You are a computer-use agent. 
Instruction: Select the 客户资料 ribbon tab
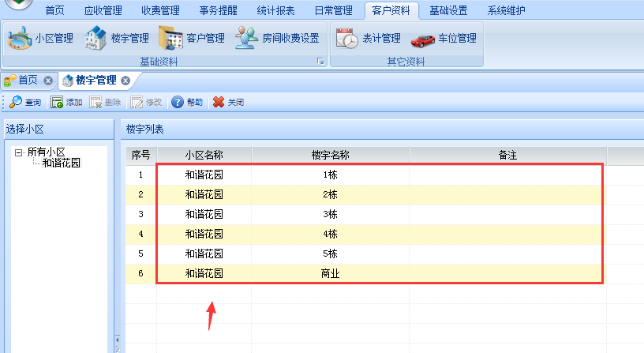point(391,10)
